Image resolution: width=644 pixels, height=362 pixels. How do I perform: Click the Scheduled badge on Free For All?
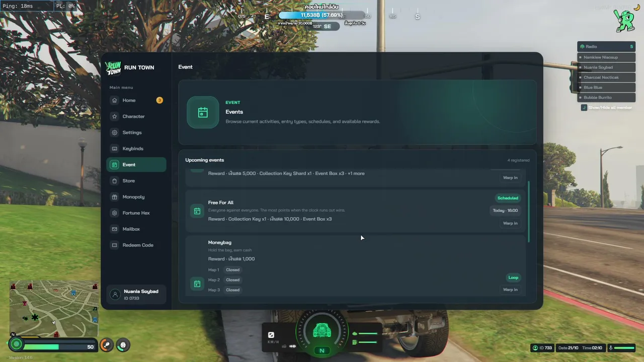pos(508,198)
